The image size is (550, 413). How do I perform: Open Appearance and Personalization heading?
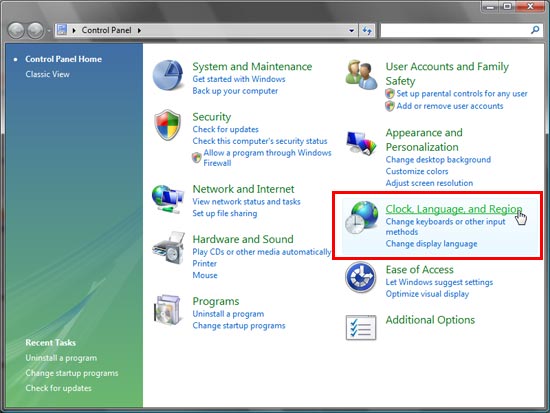pyautogui.click(x=424, y=140)
